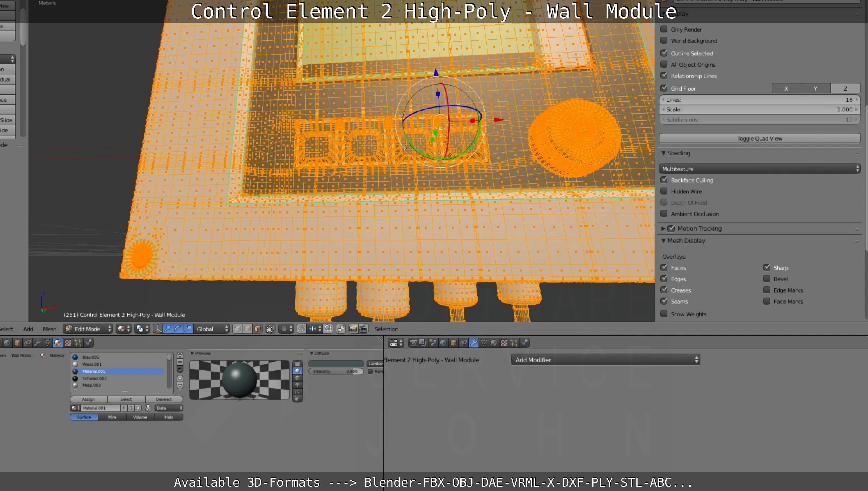Open the Add menu in 3D header
The width and height of the screenshot is (868, 491).
[x=28, y=329]
